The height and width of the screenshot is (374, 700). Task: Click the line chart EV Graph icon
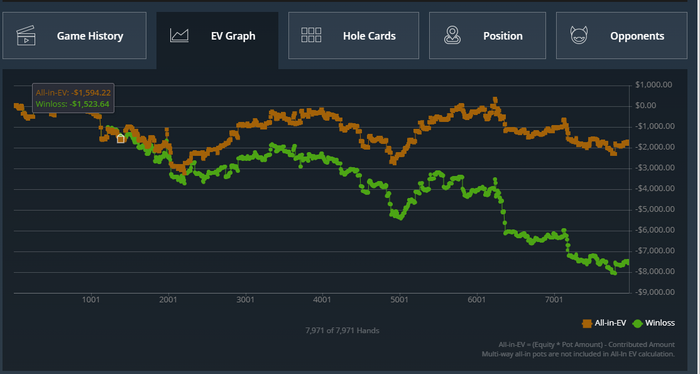coord(179,36)
